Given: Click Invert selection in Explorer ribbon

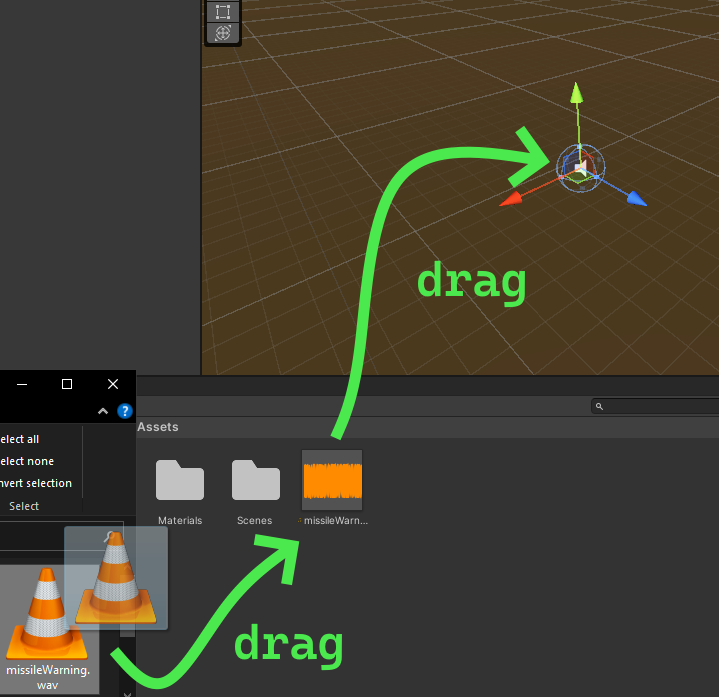Looking at the screenshot, I should point(35,483).
